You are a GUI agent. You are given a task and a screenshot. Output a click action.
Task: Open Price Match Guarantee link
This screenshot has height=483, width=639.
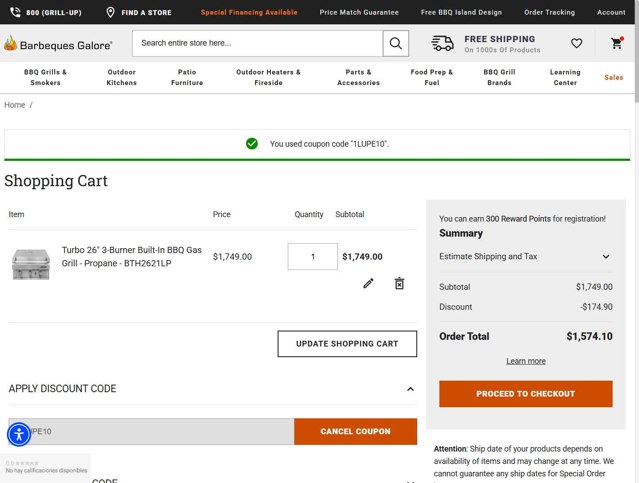click(359, 12)
